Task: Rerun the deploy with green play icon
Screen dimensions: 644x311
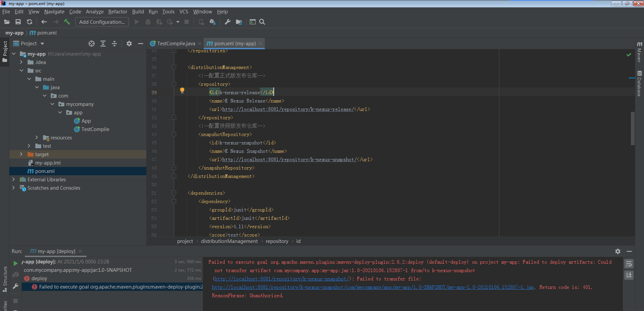Action: pyautogui.click(x=15, y=263)
